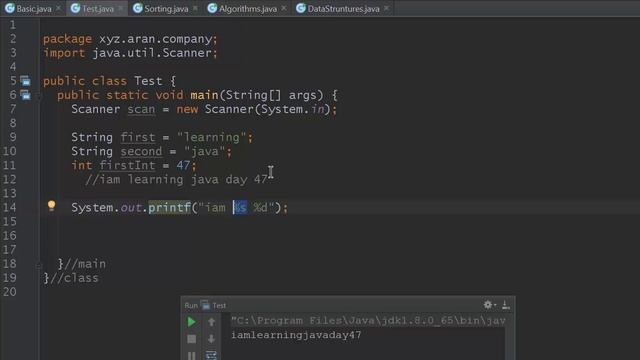Hide the Run tool window
The image size is (640, 360).
click(506, 304)
